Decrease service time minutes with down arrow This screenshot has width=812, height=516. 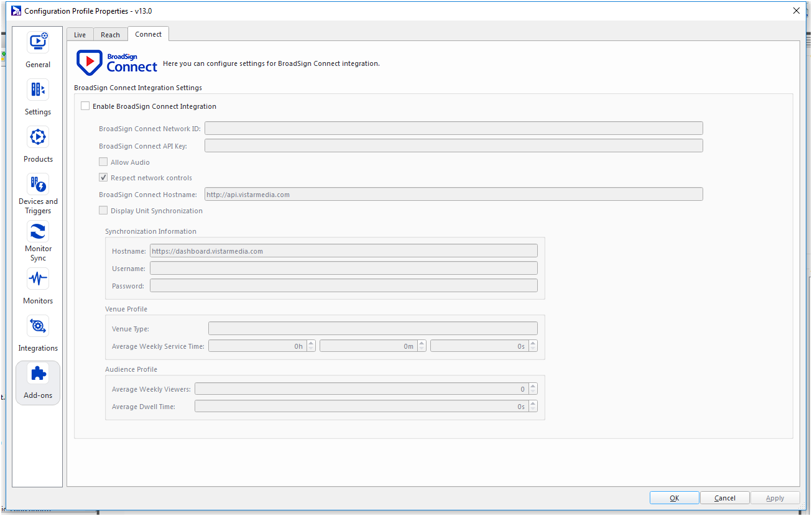coord(422,349)
